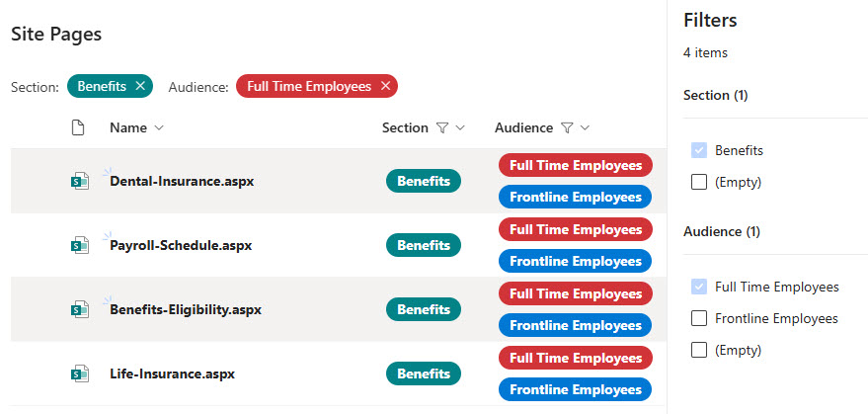Check the (Empty) checkbox under Section
868x414 pixels.
tap(699, 182)
